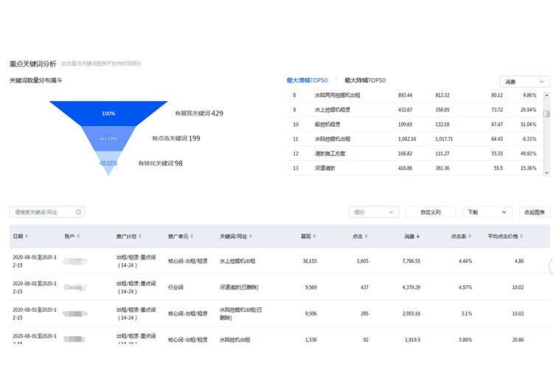This screenshot has height=392, width=553.
Task: Click the keyword/URL search input field
Action: click(x=43, y=212)
